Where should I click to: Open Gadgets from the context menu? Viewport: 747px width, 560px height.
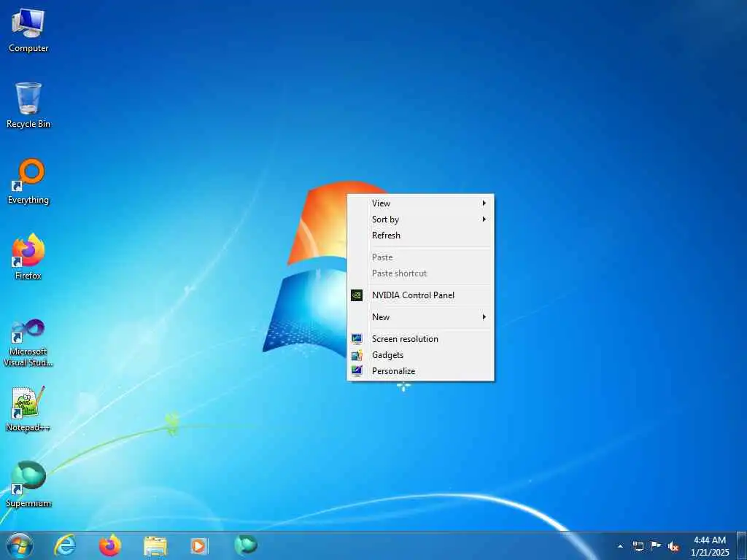[421, 355]
